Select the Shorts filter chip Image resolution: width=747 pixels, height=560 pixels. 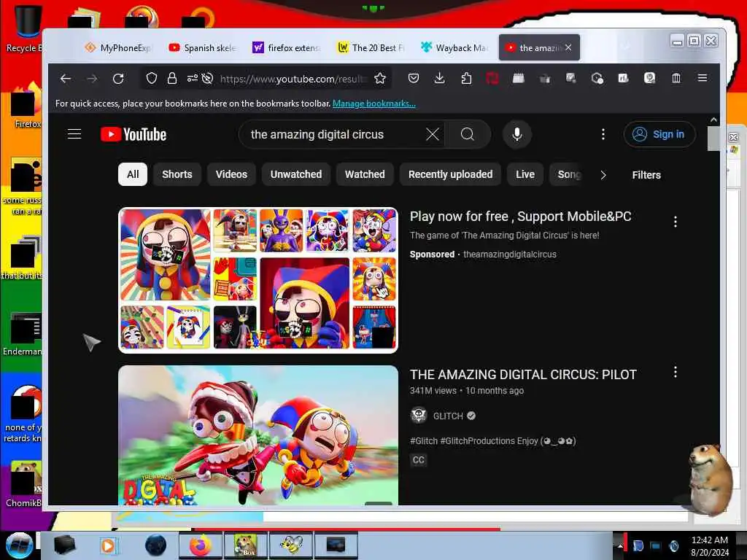[x=177, y=174]
